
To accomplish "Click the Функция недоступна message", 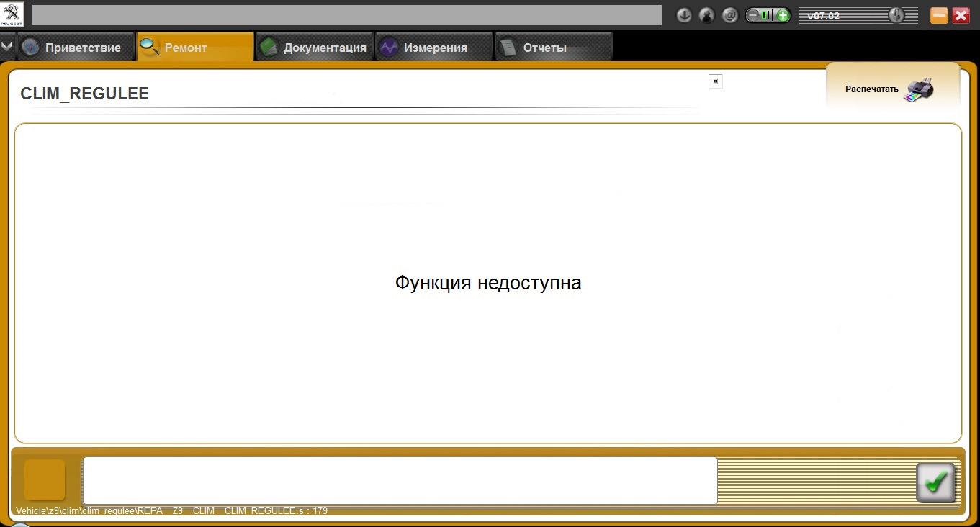I will (488, 283).
